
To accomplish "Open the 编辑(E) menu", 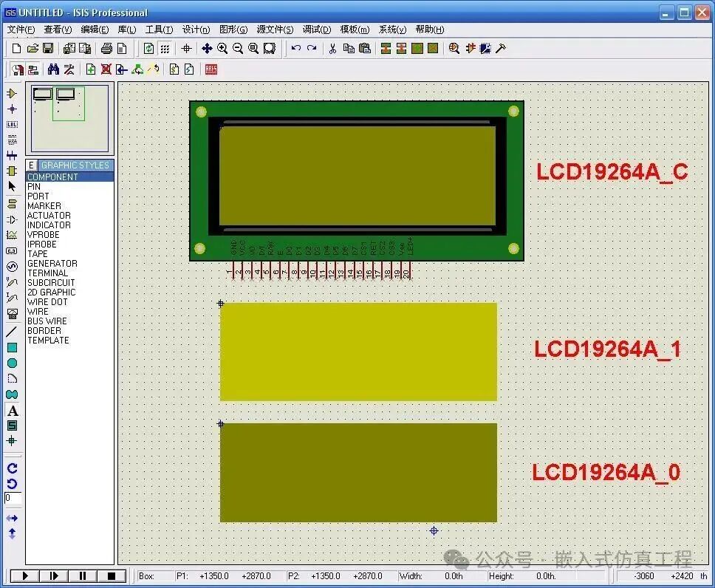I will pyautogui.click(x=95, y=30).
